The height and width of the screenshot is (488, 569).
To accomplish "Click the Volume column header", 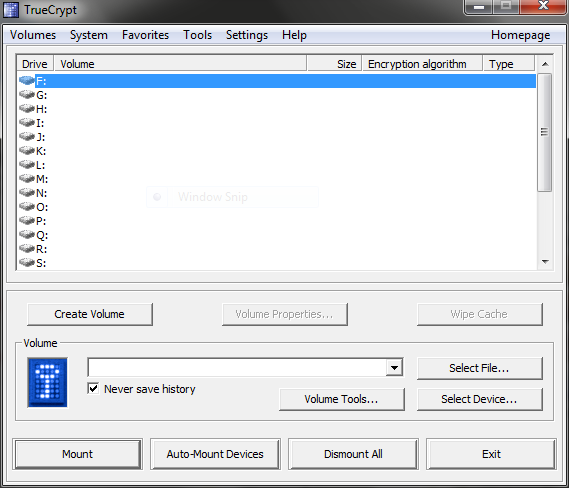I will pyautogui.click(x=180, y=64).
